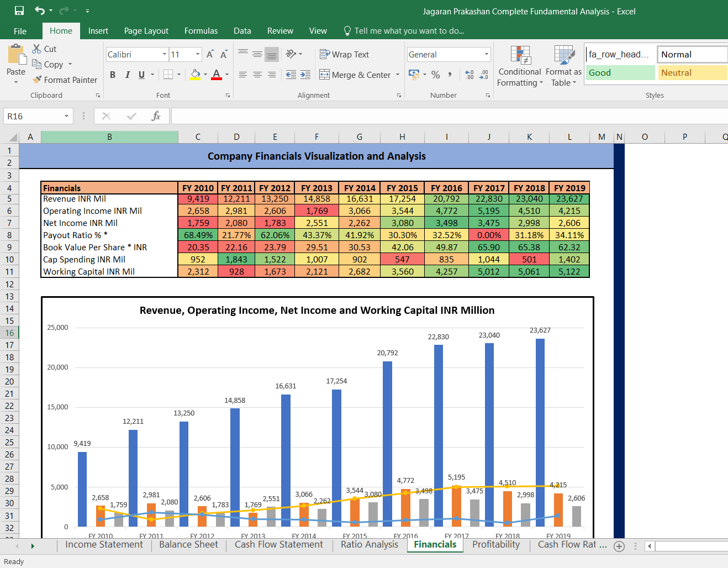
Task: Go to the Ratio Analysis sheet
Action: click(x=370, y=545)
